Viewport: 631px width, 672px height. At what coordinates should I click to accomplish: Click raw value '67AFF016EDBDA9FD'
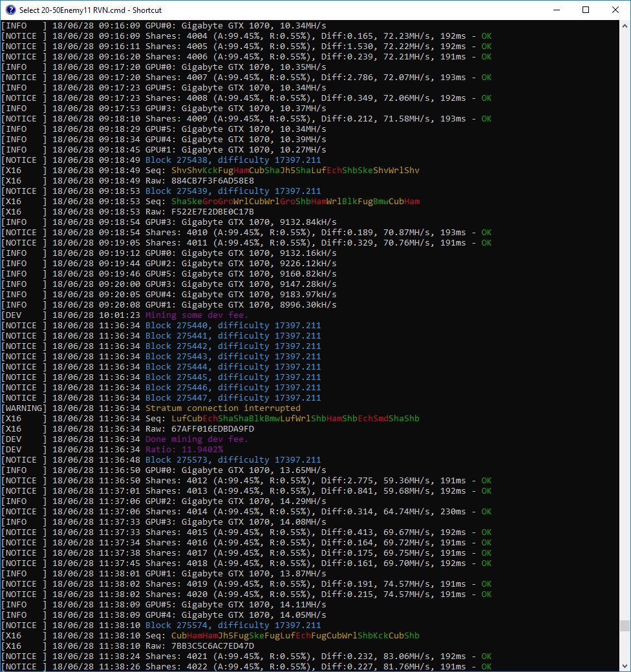tap(213, 428)
